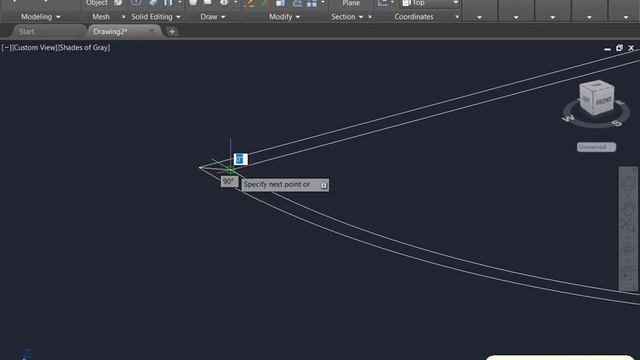
Task: Minimize the drawing viewport window
Action: (x=607, y=49)
